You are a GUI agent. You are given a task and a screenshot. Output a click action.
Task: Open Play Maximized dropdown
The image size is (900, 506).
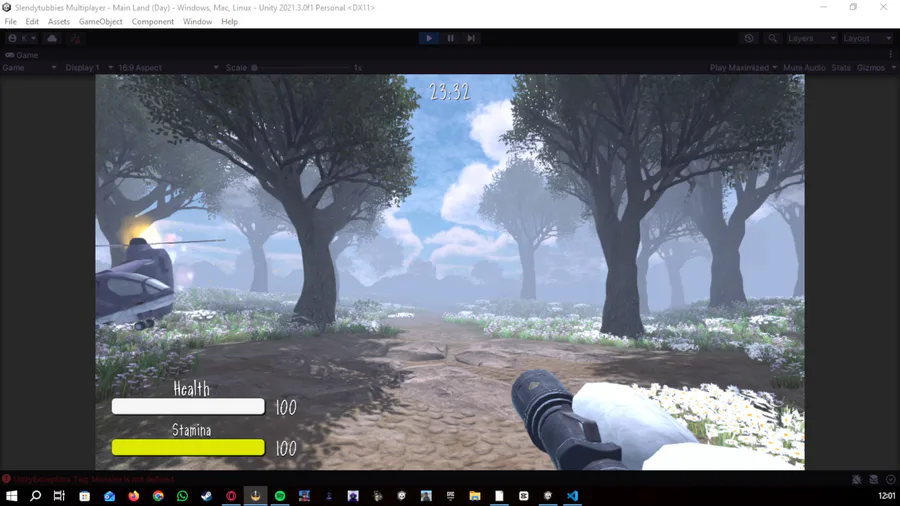pos(743,68)
